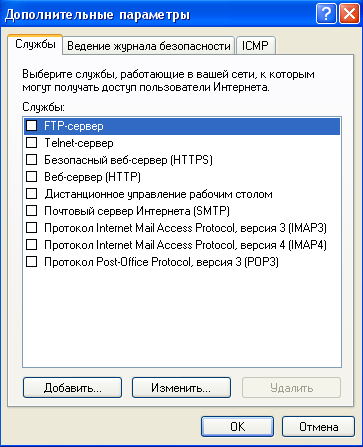363x447 pixels.
Task: Close the Дополнительные параметры dialog
Action: coord(349,14)
